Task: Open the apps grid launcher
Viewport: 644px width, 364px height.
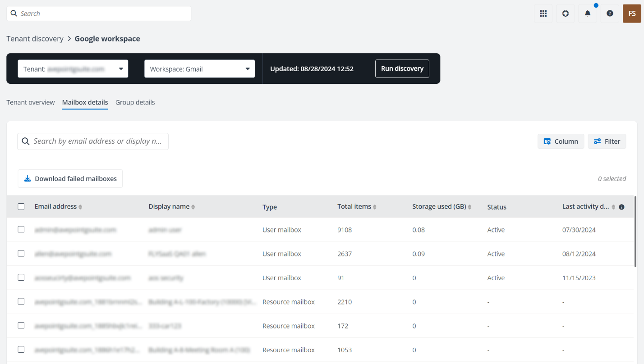Action: [543, 14]
